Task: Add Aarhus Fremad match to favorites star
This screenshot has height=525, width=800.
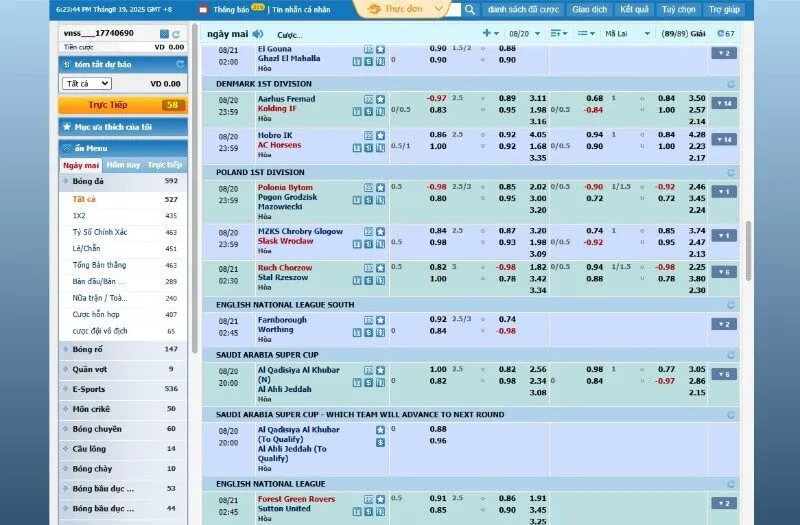Action: pos(380,99)
